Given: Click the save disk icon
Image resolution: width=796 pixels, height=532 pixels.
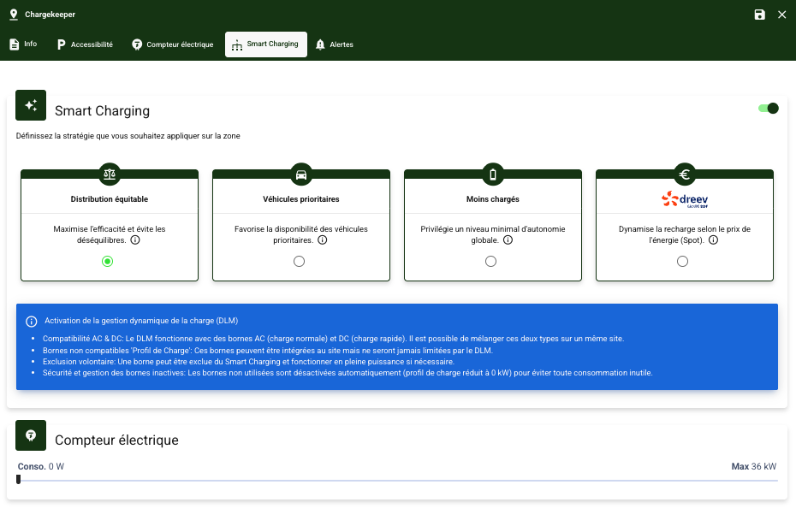Looking at the screenshot, I should 759,15.
